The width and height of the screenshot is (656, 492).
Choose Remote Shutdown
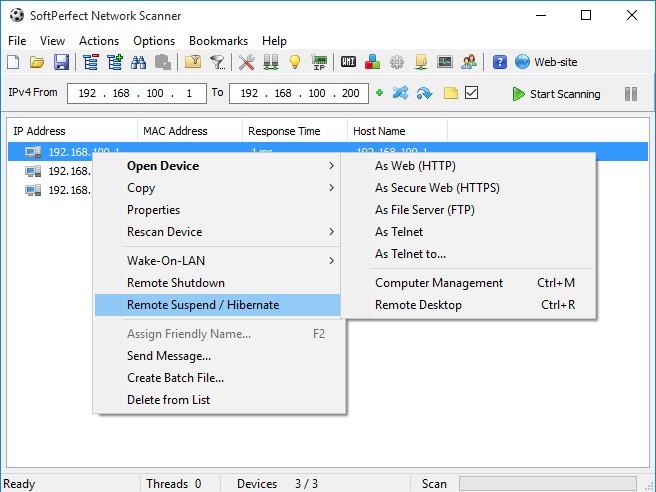click(x=218, y=283)
